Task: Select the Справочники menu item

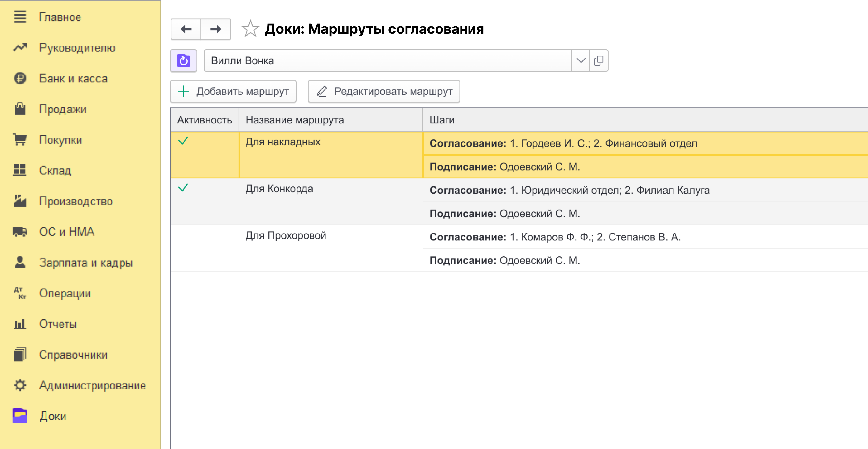Action: (74, 355)
